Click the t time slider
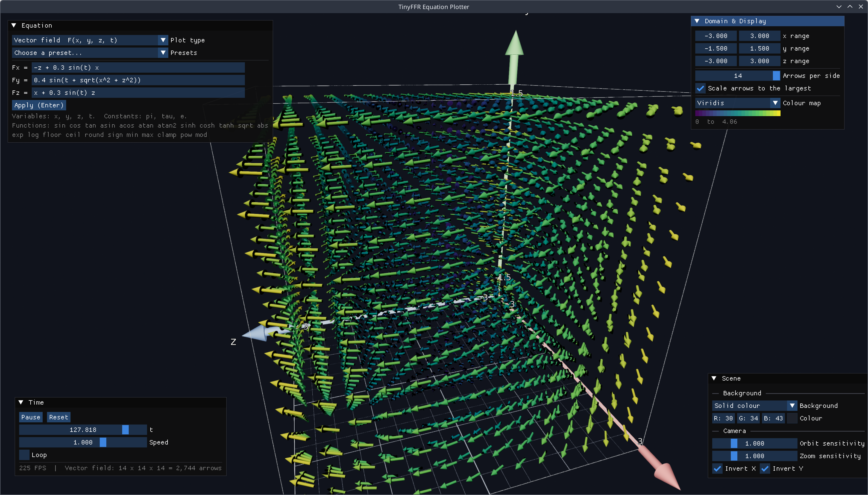The image size is (868, 495). tap(83, 430)
